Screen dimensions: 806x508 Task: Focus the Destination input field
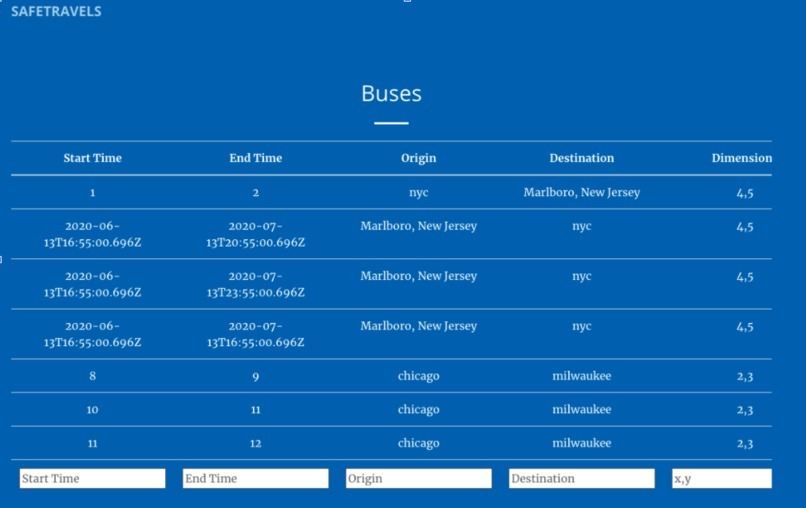click(582, 478)
